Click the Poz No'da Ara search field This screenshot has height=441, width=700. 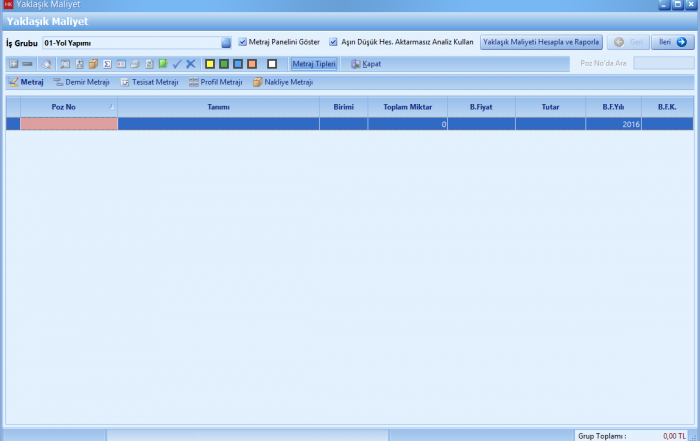pyautogui.click(x=663, y=63)
